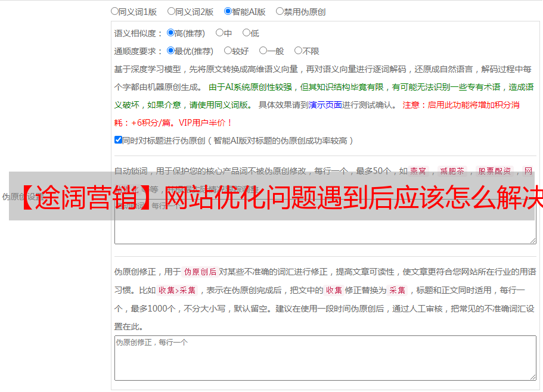This screenshot has height=392, width=543.
Task: Click the 燕窝 example tag
Action: [x=418, y=171]
